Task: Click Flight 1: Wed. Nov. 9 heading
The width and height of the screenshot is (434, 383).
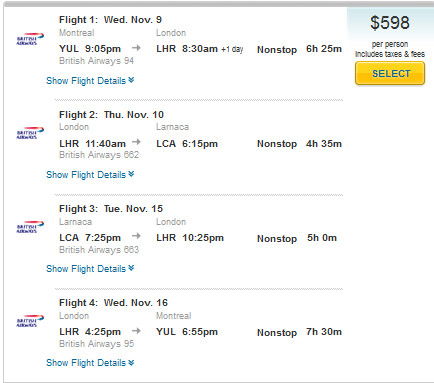Action: point(110,20)
